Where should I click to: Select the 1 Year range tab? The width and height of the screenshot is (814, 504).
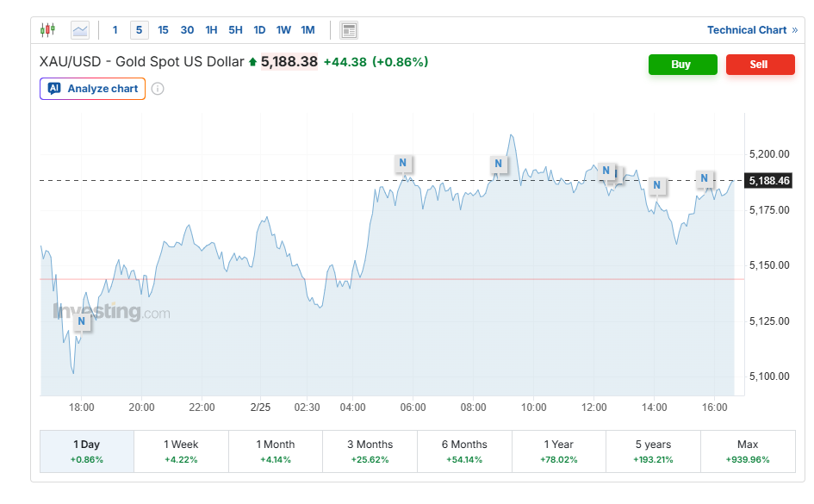[559, 451]
